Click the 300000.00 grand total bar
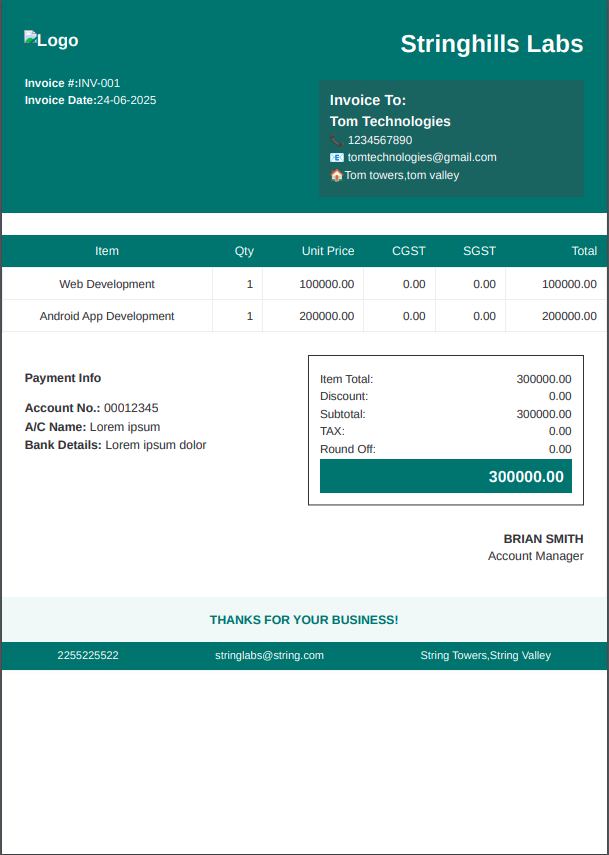609x855 pixels. (446, 477)
